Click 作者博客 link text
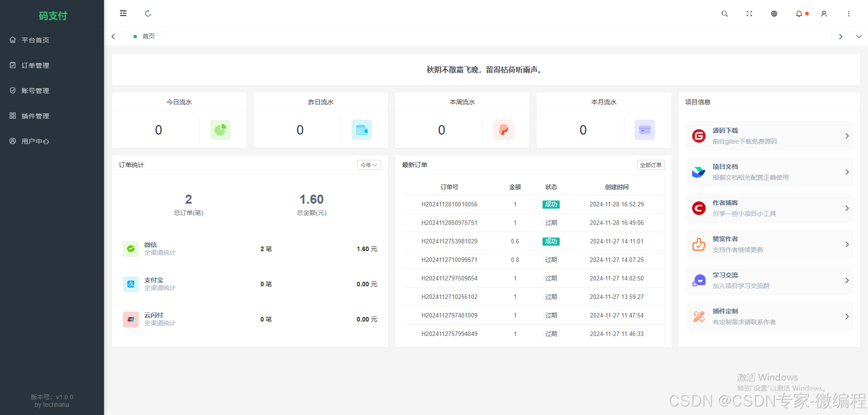This screenshot has width=868, height=415. tap(725, 203)
